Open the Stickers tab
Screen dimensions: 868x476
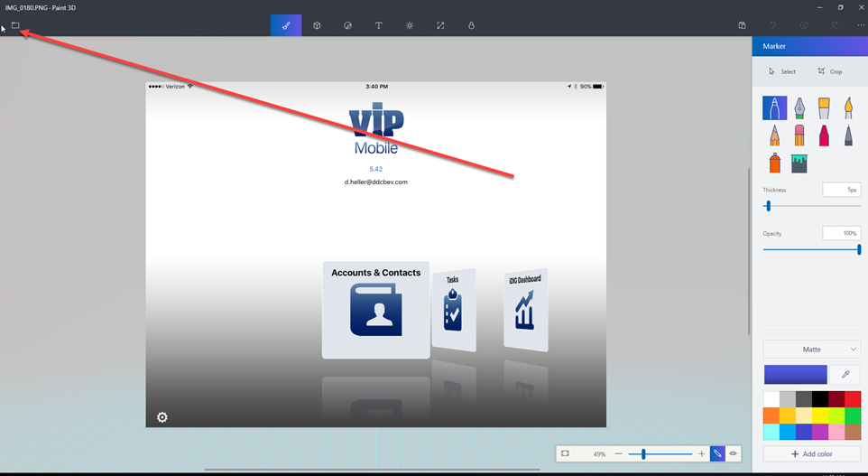pyautogui.click(x=347, y=25)
